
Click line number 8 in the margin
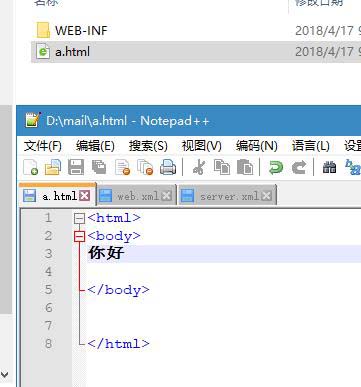48,343
